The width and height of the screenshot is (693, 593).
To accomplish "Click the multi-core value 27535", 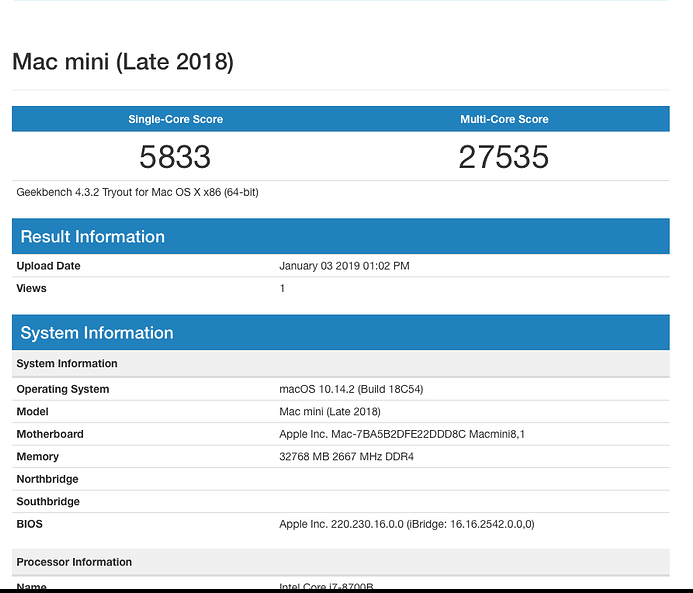I will (x=504, y=157).
